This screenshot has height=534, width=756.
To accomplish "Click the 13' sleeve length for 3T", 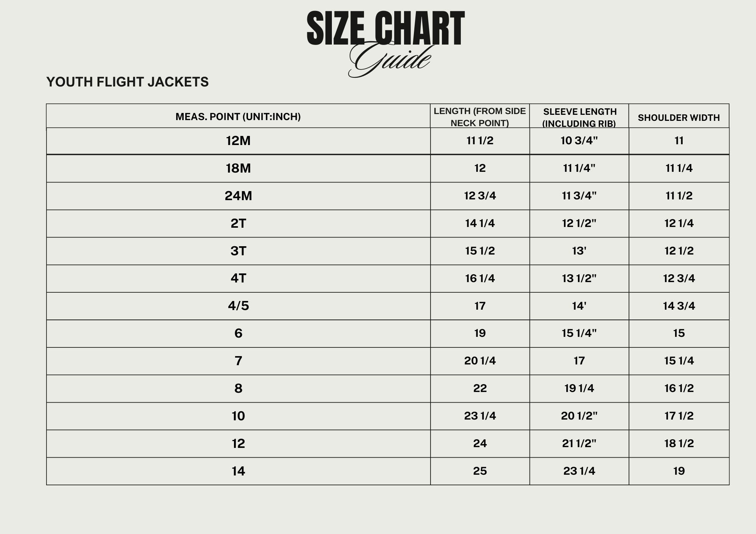I will [579, 251].
